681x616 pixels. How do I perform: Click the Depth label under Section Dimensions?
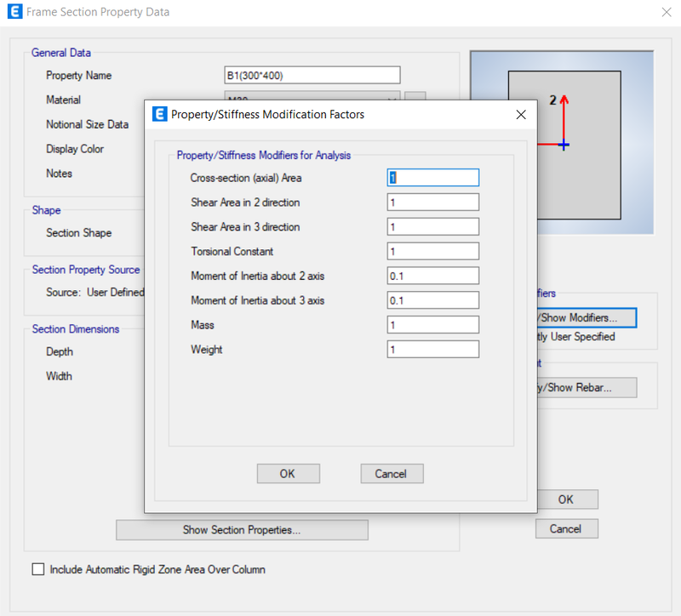tap(60, 351)
